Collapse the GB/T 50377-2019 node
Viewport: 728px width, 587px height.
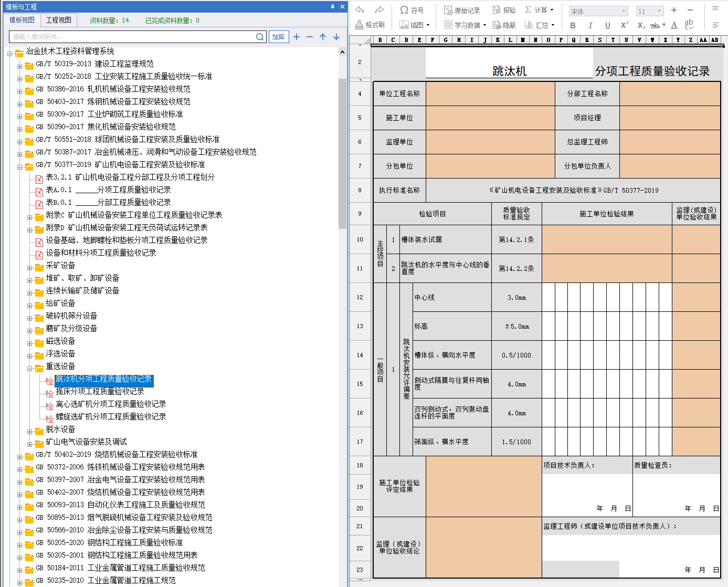click(x=20, y=167)
